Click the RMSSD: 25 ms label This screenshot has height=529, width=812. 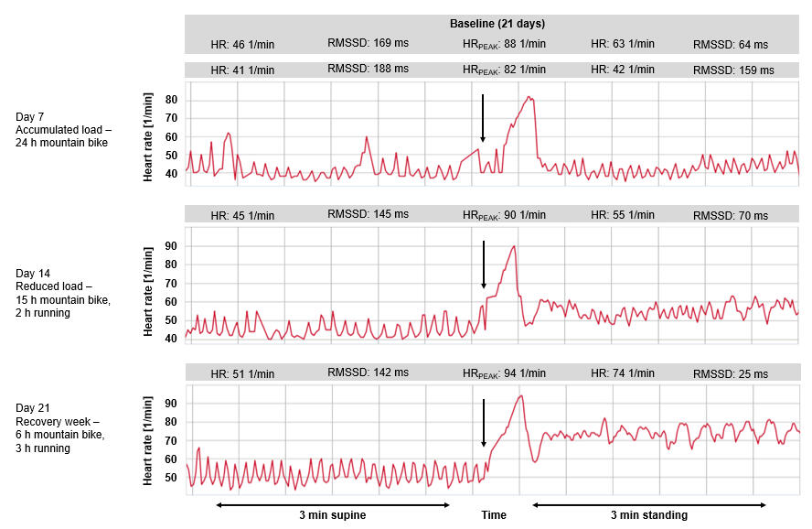pos(730,373)
